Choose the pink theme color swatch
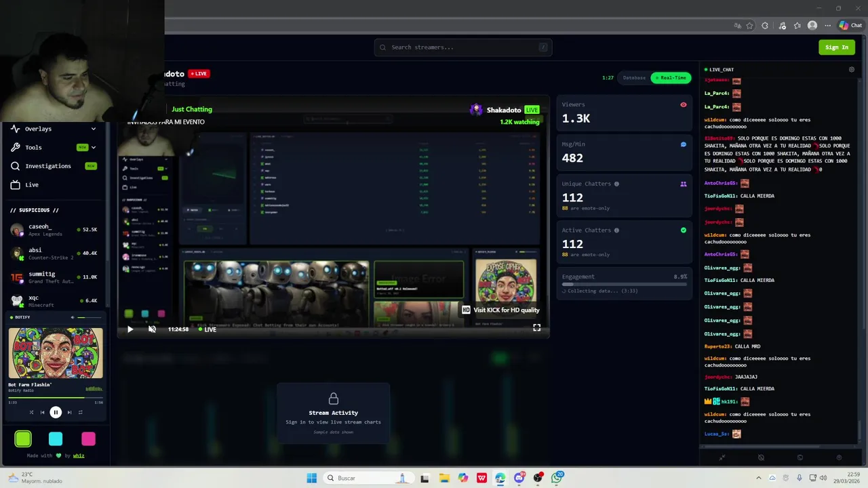 88,439
